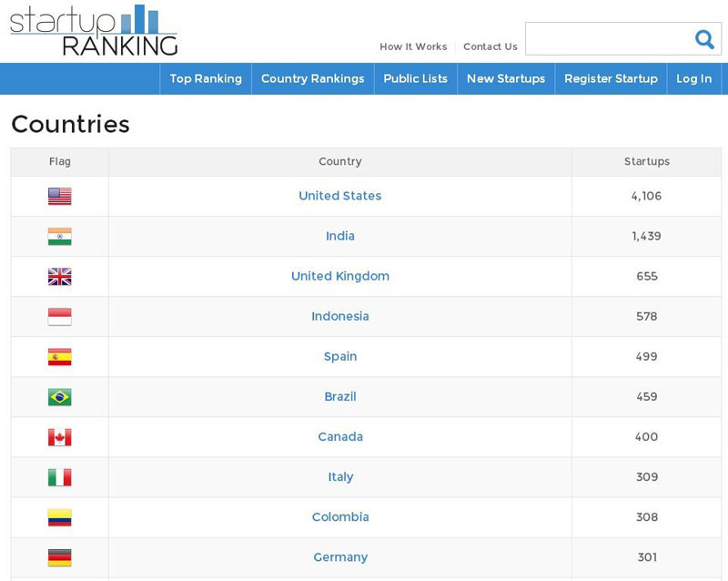Viewport: 728px width, 581px height.
Task: Click the Spain flag icon
Action: tap(60, 357)
